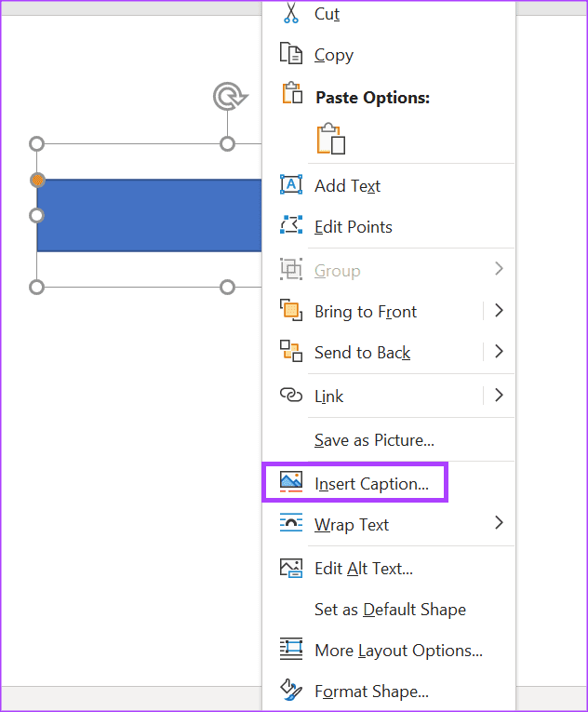The height and width of the screenshot is (712, 588).
Task: Click the Format Shape paintbrush icon
Action: tap(291, 690)
